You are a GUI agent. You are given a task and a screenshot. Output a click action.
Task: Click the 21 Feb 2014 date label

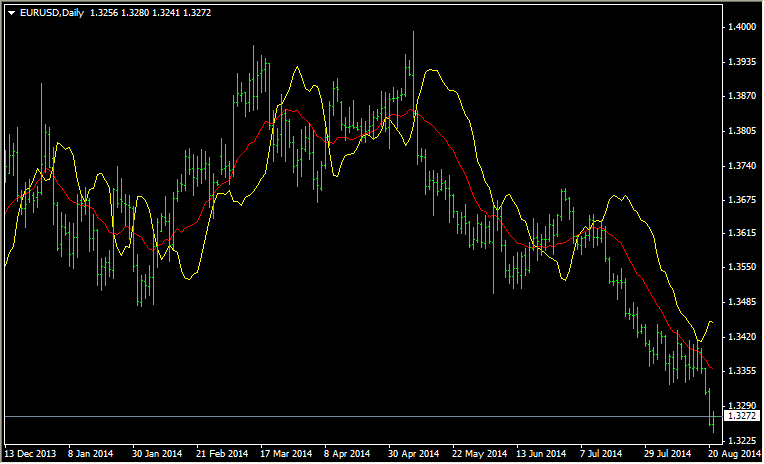coord(223,454)
